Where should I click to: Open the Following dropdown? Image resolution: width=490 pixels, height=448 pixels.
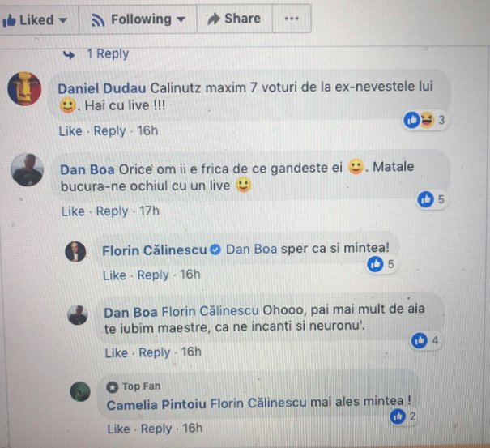pos(138,19)
